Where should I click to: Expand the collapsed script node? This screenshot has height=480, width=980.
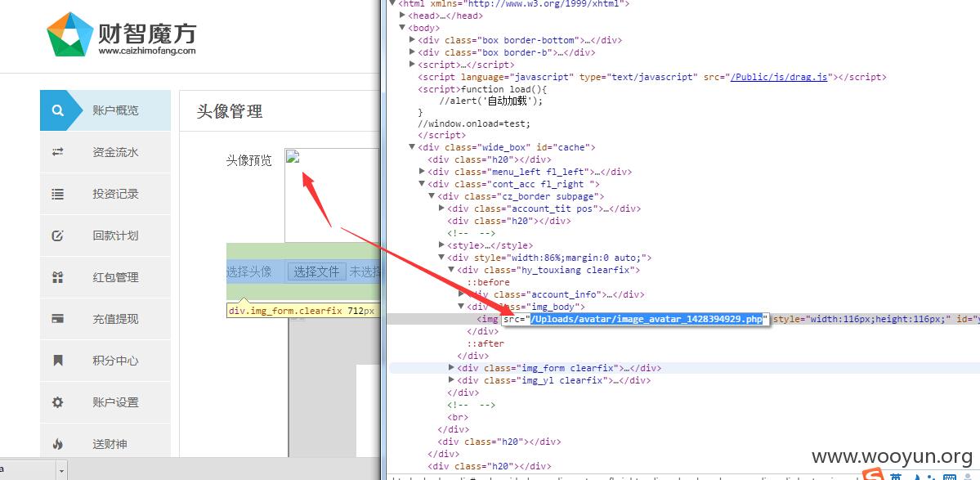point(412,65)
